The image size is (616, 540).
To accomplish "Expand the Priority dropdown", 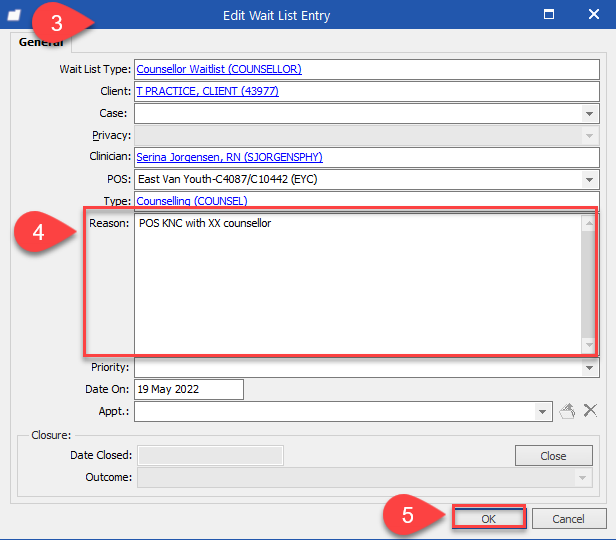I will click(x=589, y=368).
